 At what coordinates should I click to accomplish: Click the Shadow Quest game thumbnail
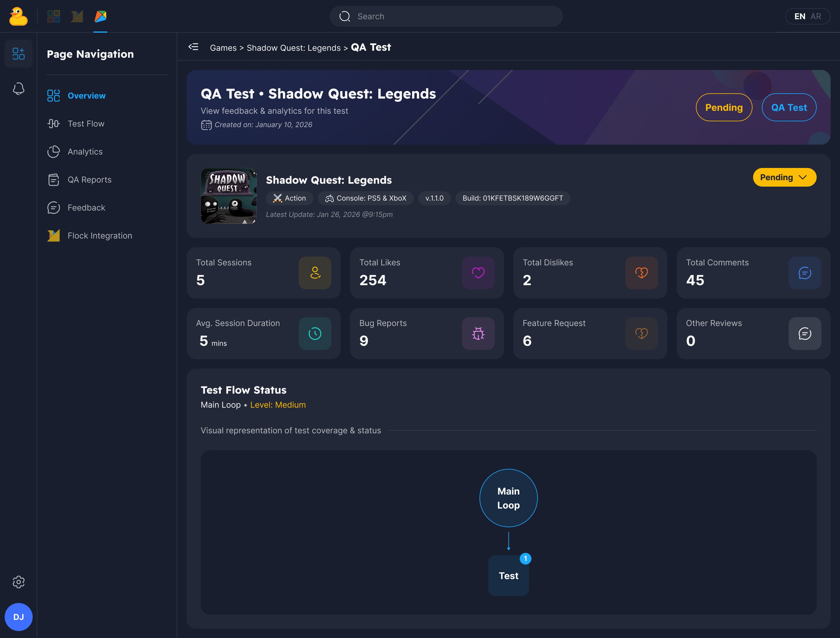tap(228, 196)
